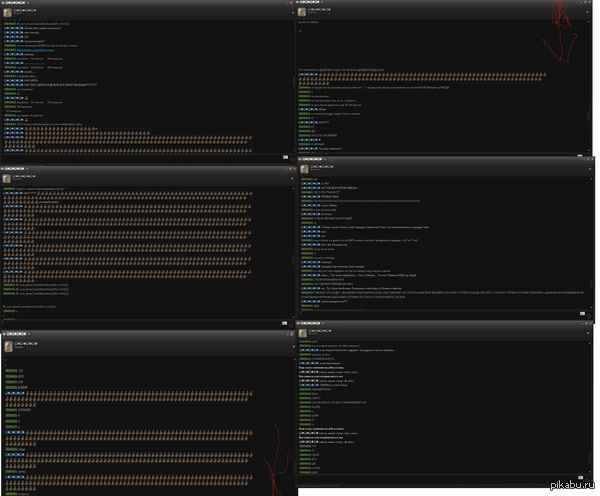
Task: Focus message input field in bottom-right chat window
Action: click(437, 478)
